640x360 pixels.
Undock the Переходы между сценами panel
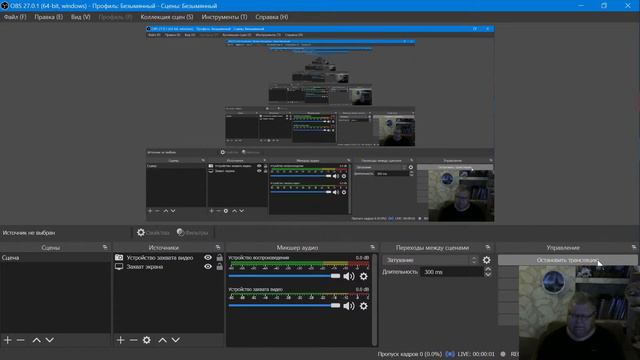click(x=488, y=247)
